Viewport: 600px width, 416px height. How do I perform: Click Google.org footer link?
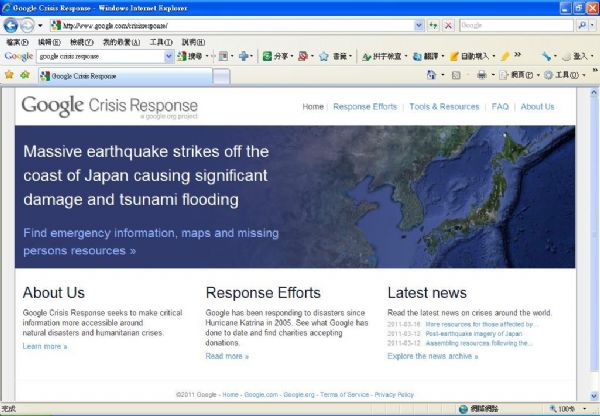tap(299, 395)
